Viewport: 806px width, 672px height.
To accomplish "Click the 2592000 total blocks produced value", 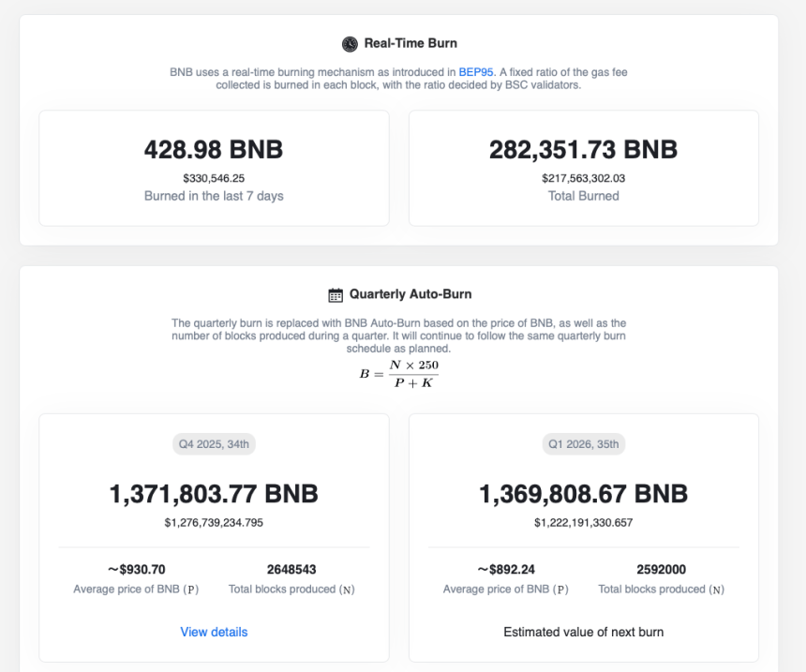I will click(662, 569).
